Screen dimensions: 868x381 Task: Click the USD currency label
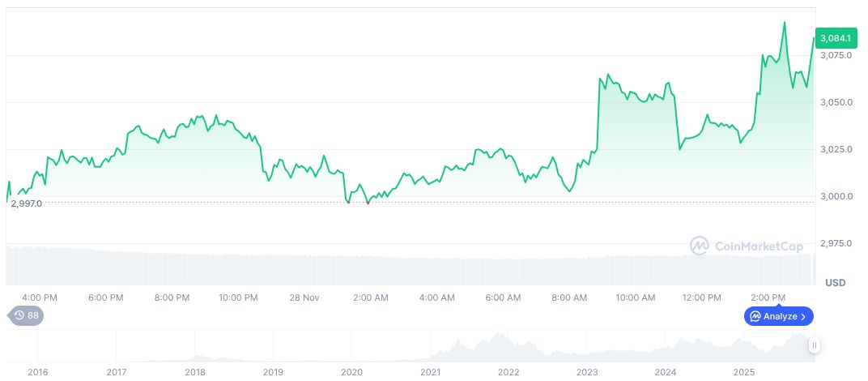(835, 283)
